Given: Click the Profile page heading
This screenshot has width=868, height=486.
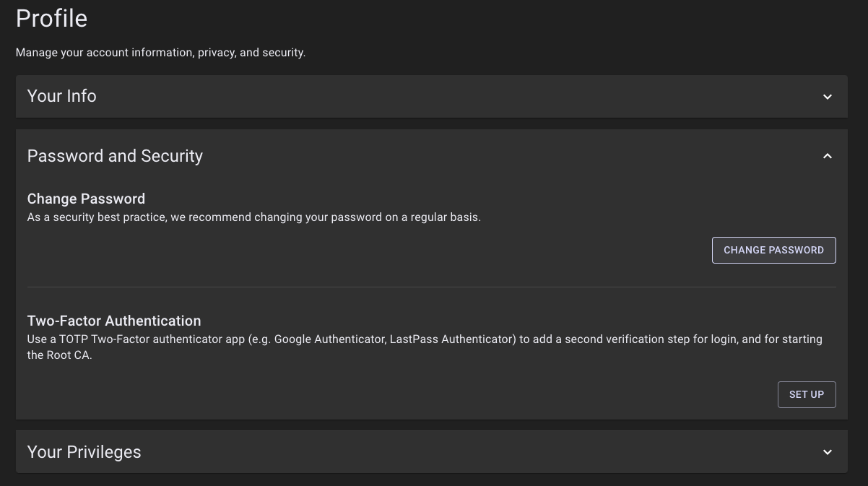Looking at the screenshot, I should 51,18.
